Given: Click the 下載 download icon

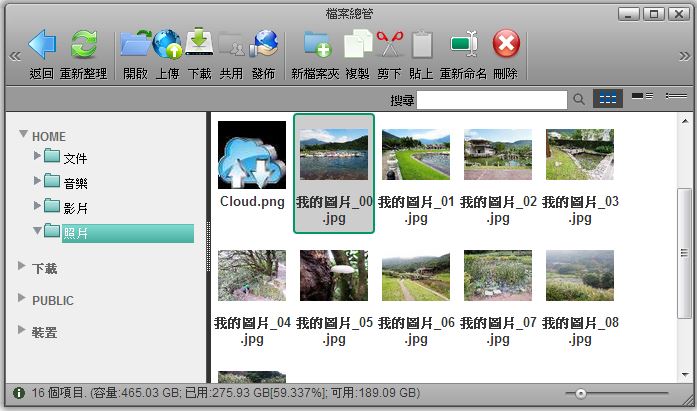Looking at the screenshot, I should [x=199, y=45].
